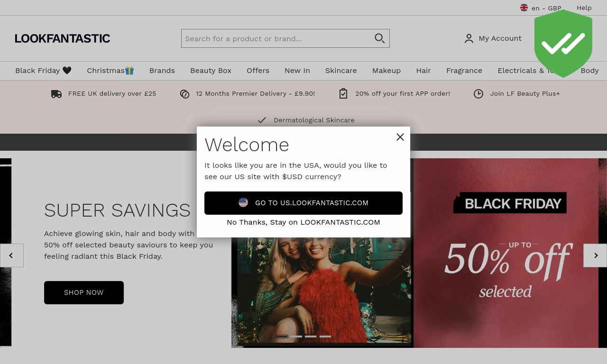Open the New In menu
This screenshot has height=364, width=607.
click(x=297, y=71)
